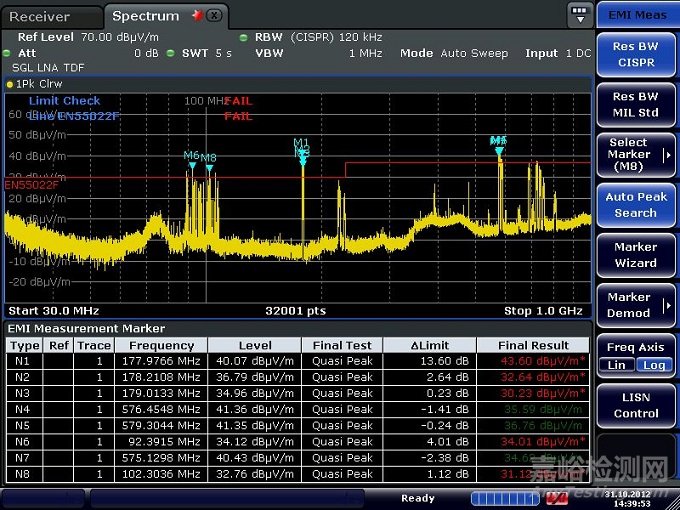
Task: Select Res BW CISPR filter option
Action: click(636, 54)
